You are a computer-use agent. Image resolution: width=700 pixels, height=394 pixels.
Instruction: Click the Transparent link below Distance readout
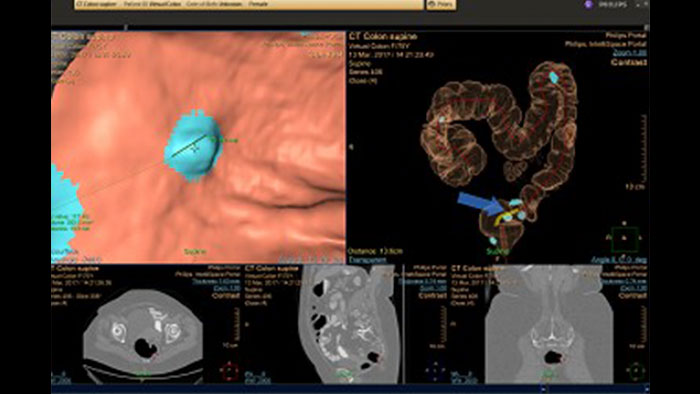pos(367,259)
